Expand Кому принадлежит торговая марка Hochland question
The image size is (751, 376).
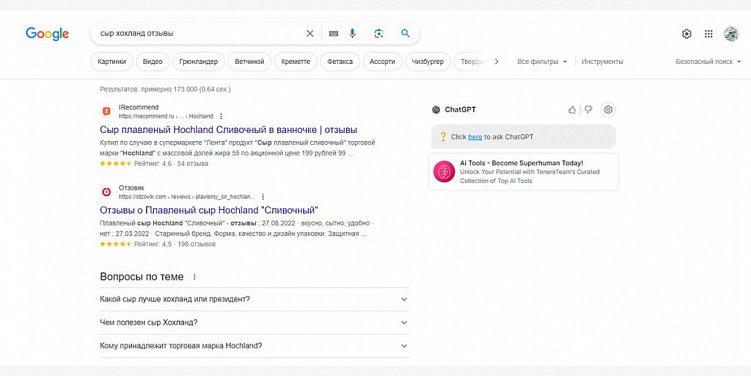254,346
